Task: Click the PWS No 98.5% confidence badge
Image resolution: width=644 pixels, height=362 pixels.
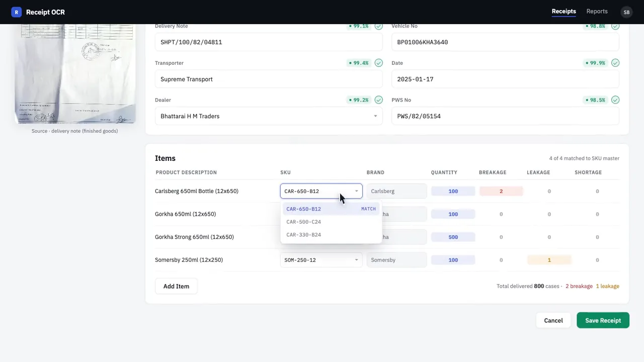Action: 596,100
